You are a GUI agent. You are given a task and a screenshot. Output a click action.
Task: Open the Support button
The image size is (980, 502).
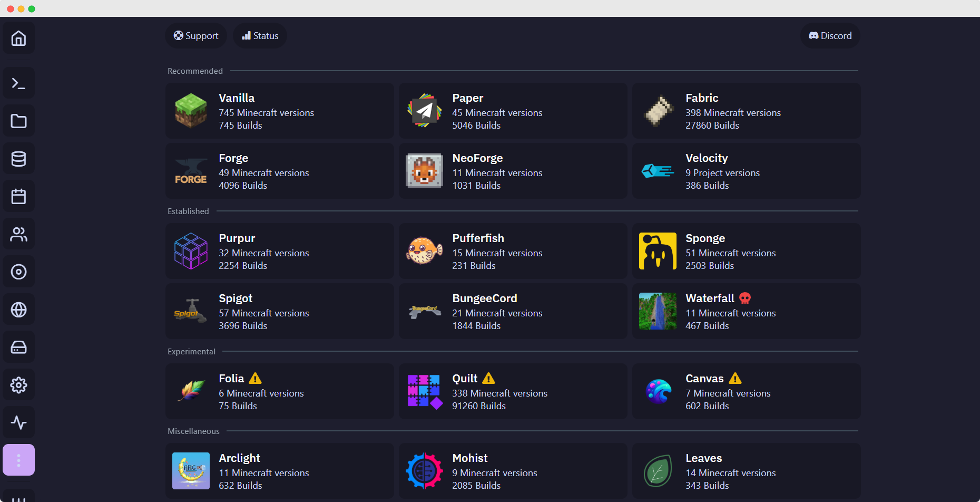point(196,36)
